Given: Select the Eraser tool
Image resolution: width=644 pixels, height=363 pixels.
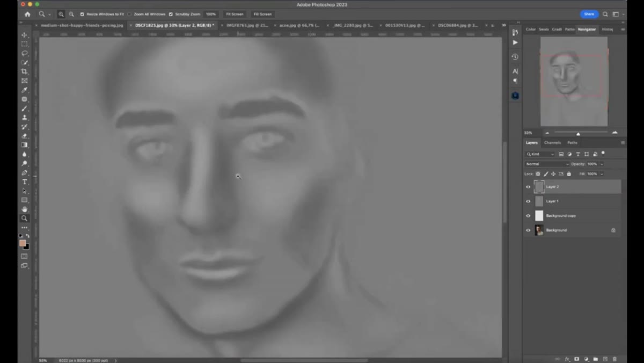Looking at the screenshot, I should point(24,136).
